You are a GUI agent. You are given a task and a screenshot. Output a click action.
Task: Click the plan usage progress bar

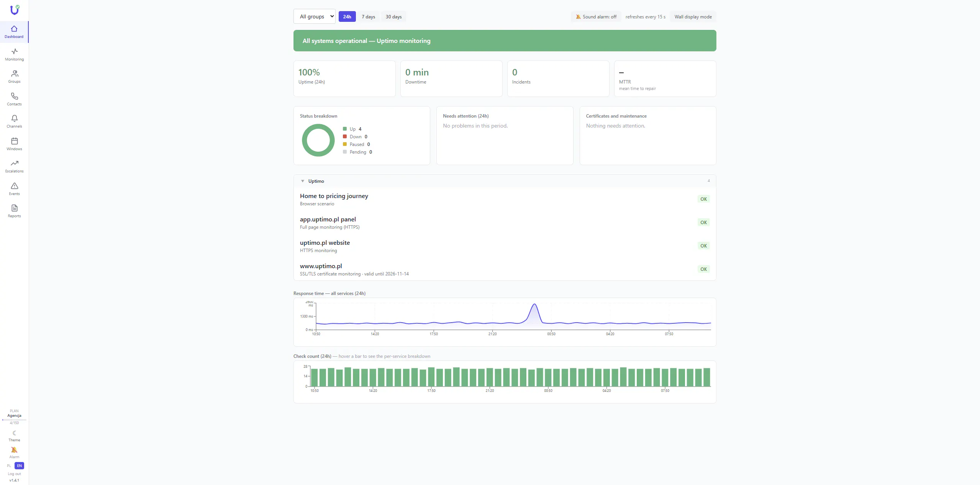click(x=14, y=420)
